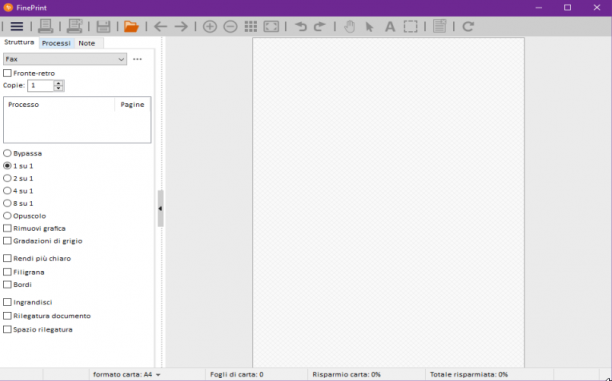Click the document page icon in toolbar
Screen dimensions: 612x381
439,27
